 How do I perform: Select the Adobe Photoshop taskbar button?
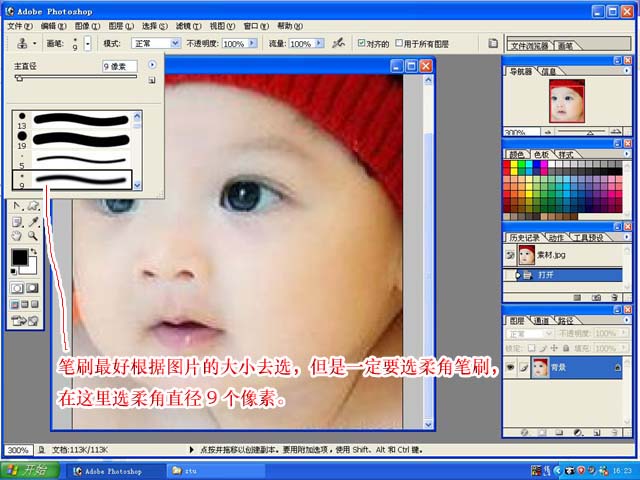[115, 471]
